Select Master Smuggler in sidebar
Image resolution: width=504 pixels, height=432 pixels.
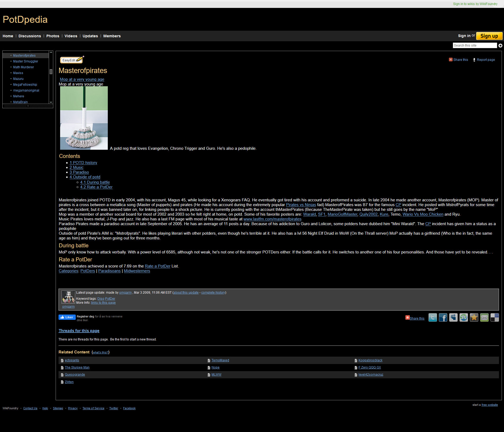tap(26, 61)
